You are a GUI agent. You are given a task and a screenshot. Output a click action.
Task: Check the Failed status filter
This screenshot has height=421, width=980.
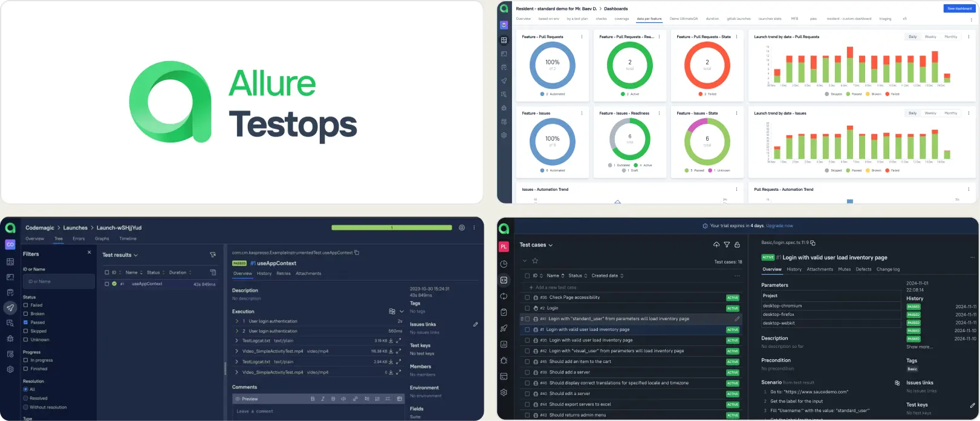[x=25, y=305]
